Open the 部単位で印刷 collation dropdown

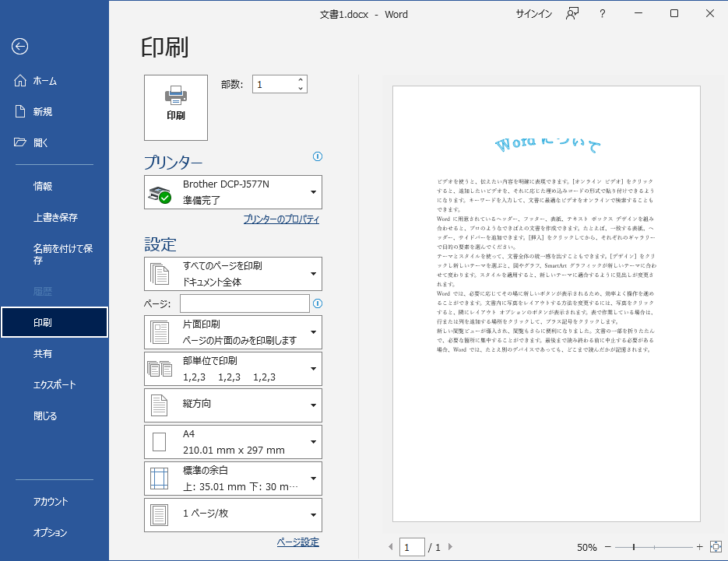tap(233, 369)
